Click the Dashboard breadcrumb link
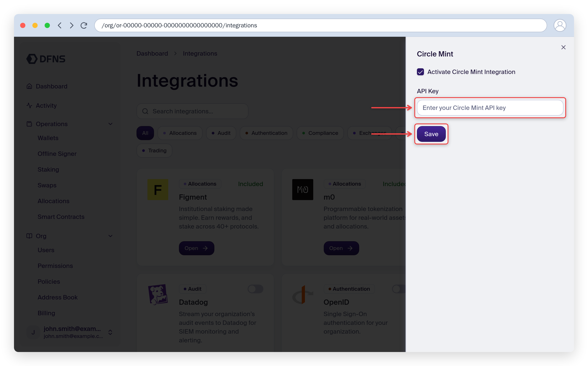Image resolution: width=588 pixels, height=366 pixels. pyautogui.click(x=152, y=53)
